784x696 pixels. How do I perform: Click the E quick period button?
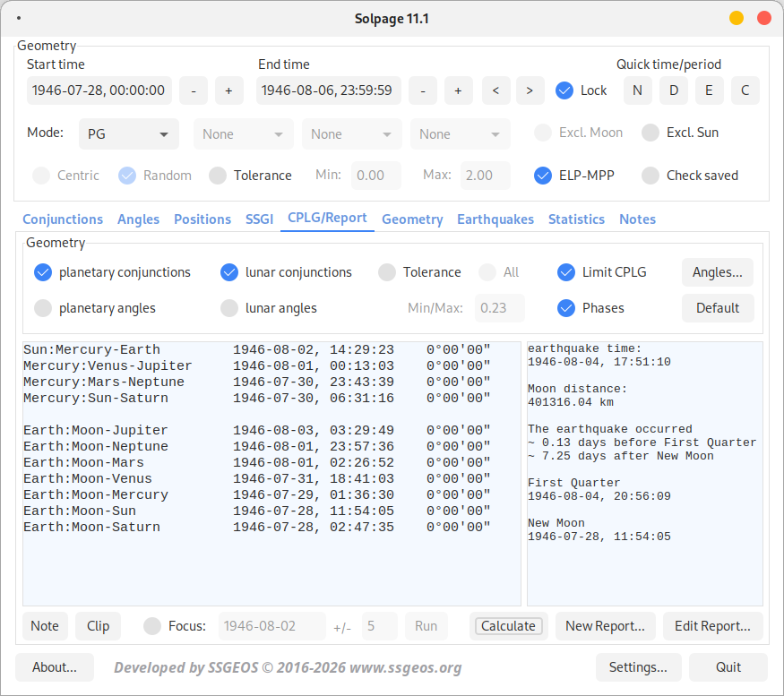(710, 90)
